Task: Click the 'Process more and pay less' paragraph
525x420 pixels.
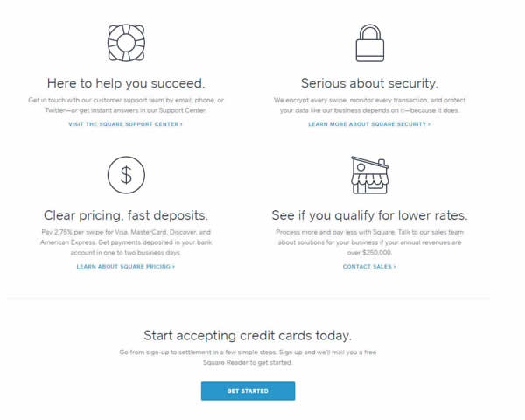Action: pos(369,242)
